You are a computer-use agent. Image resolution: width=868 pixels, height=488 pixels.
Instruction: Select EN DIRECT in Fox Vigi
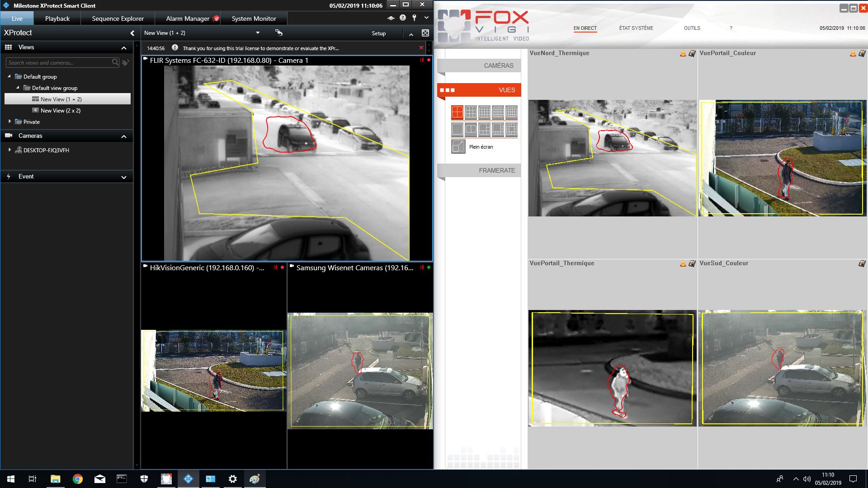tap(585, 28)
